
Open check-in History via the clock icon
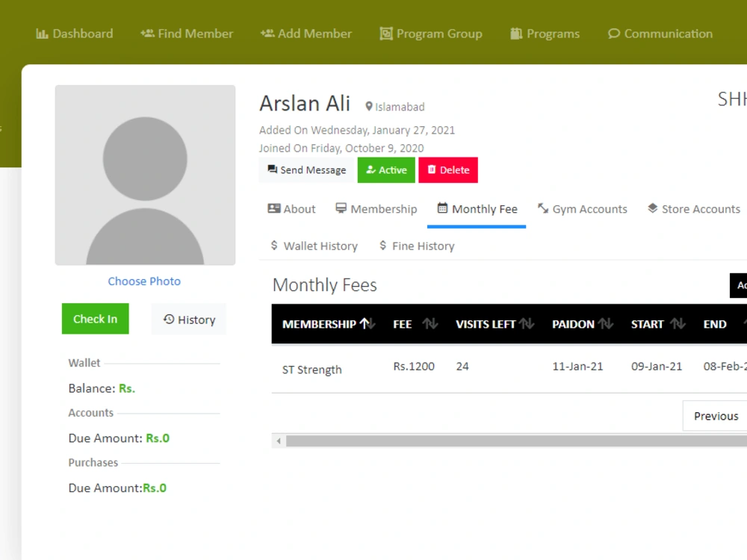tap(170, 319)
